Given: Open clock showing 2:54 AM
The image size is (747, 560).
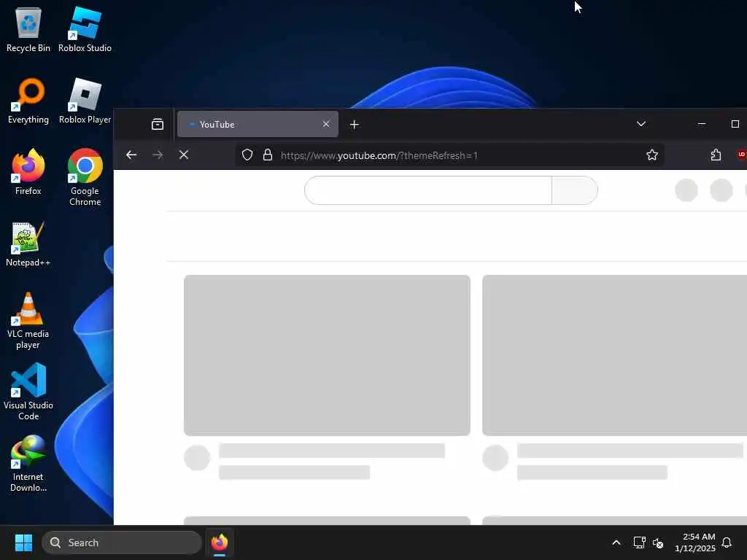Looking at the screenshot, I should (694, 542).
